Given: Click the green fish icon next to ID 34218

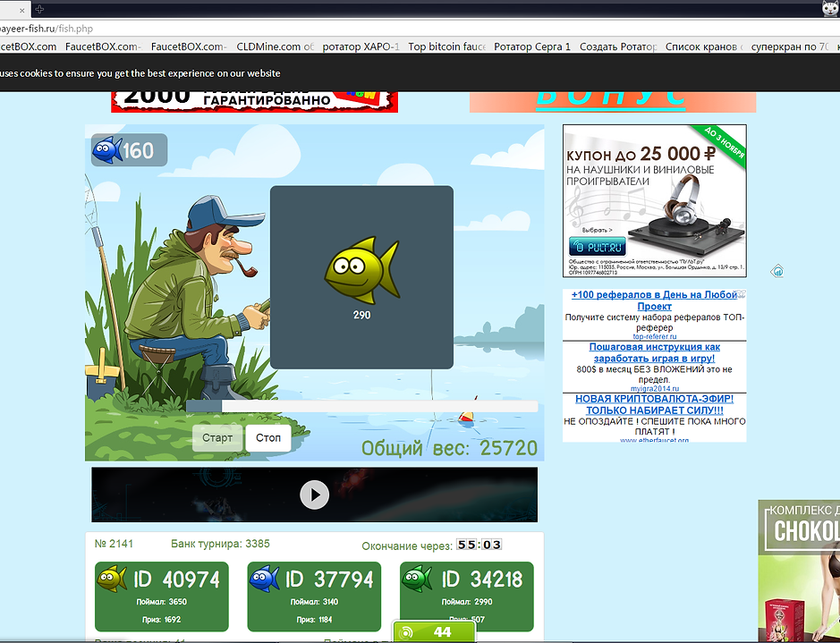Looking at the screenshot, I should pos(418,579).
